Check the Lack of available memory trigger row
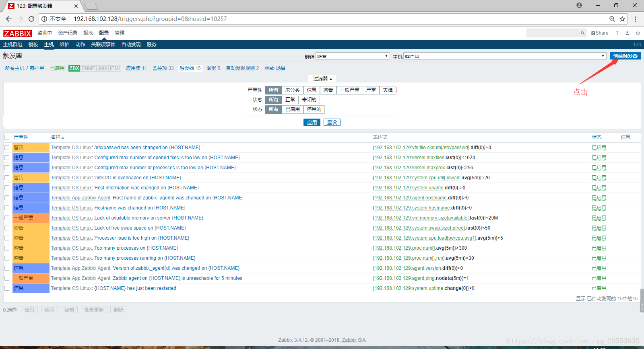This screenshot has height=349, width=644. pos(7,218)
